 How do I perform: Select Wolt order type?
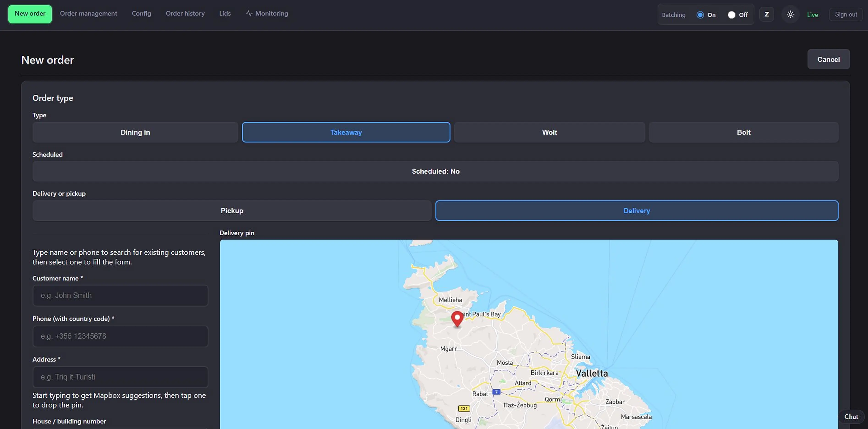549,132
